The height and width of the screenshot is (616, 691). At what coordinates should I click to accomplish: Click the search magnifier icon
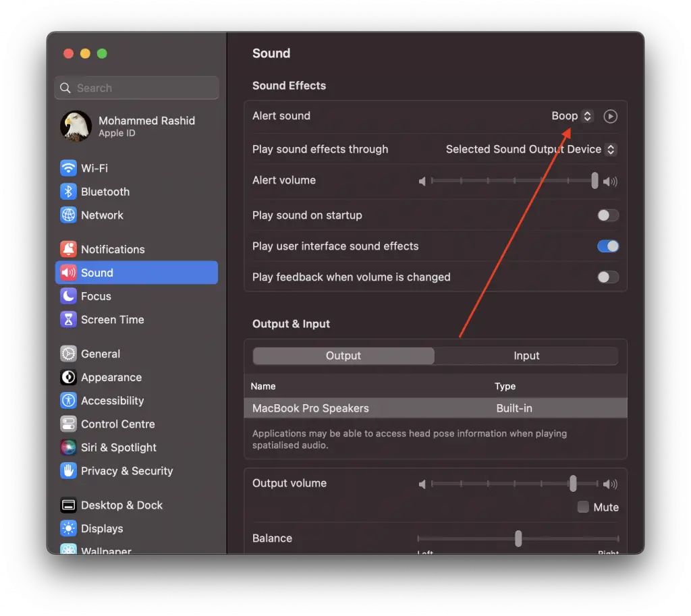click(x=65, y=88)
